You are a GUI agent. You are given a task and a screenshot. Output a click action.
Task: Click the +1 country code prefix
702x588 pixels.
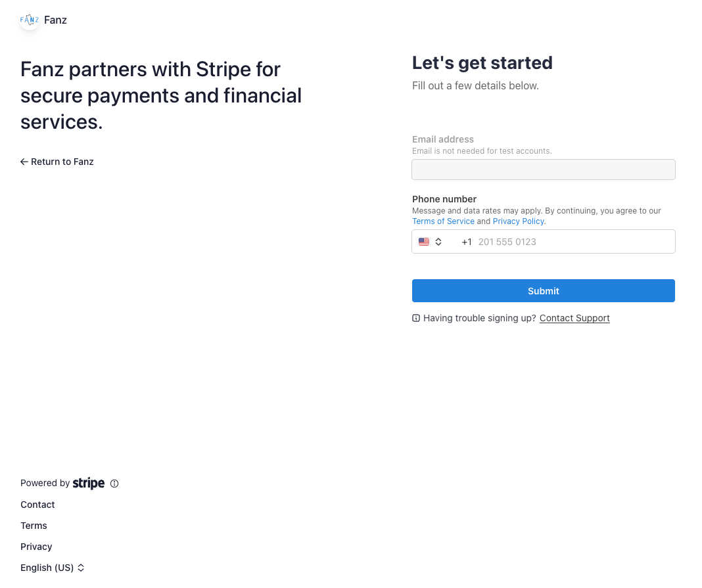click(x=467, y=242)
